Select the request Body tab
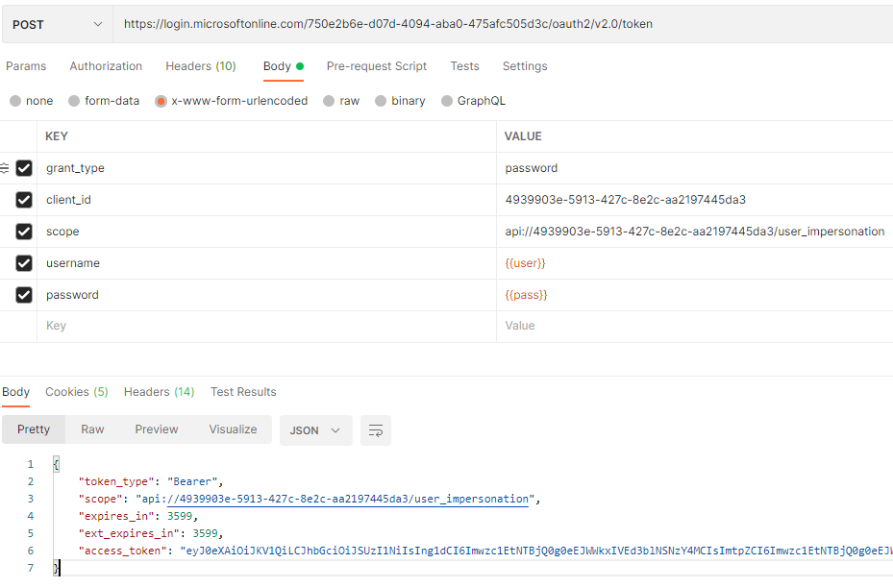Viewport: 893px width, 588px height. [x=283, y=66]
